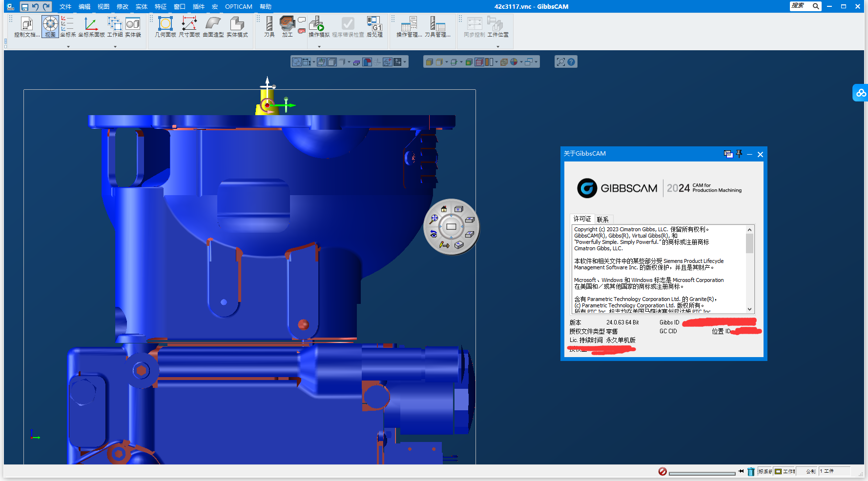Open dropdown beside the orange split-panel icon

coord(496,62)
